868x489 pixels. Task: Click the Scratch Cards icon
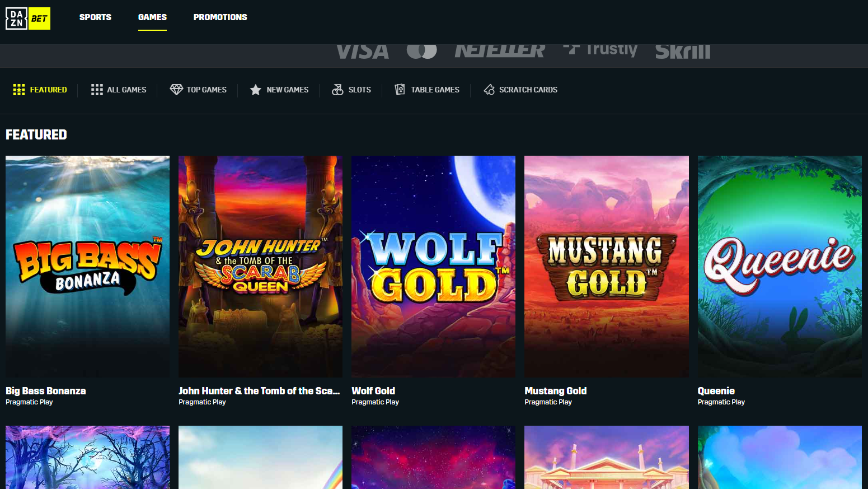489,89
